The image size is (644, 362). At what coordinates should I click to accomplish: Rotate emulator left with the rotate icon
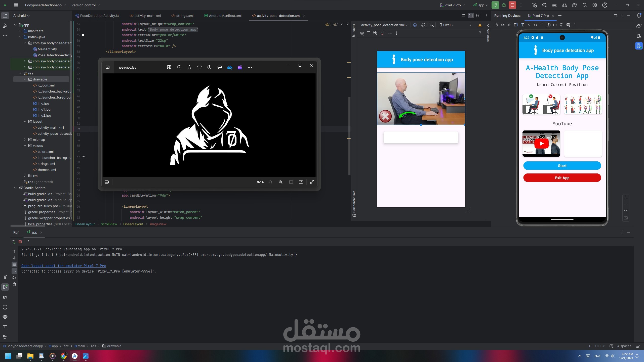pyautogui.click(x=516, y=25)
